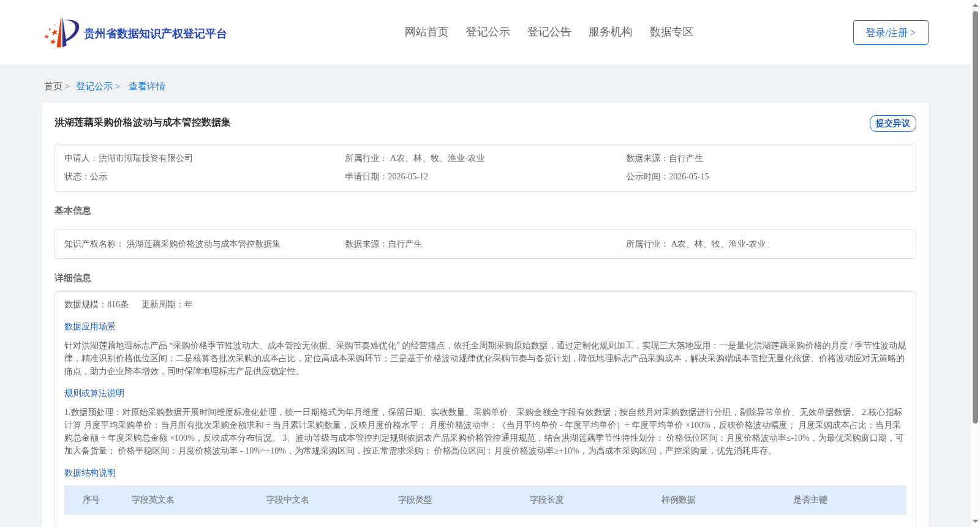The width and height of the screenshot is (980, 527).
Task: Open 登记公示 navigation menu item
Action: 488,32
